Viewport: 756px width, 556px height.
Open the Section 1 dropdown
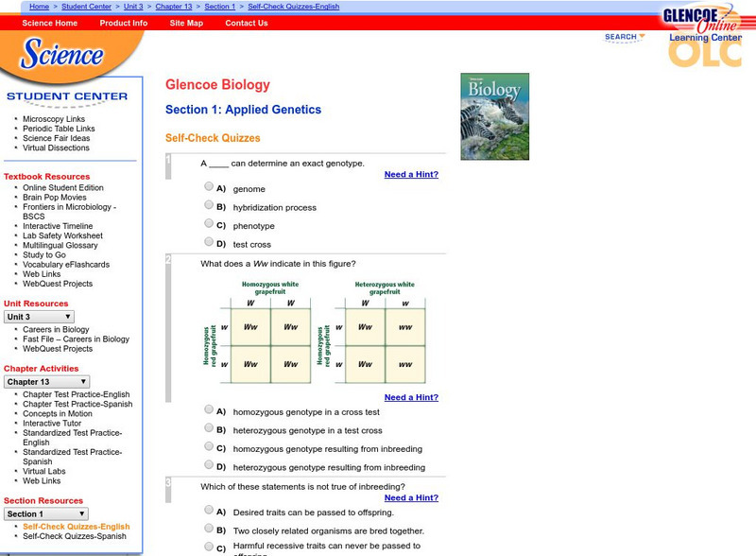(x=46, y=514)
